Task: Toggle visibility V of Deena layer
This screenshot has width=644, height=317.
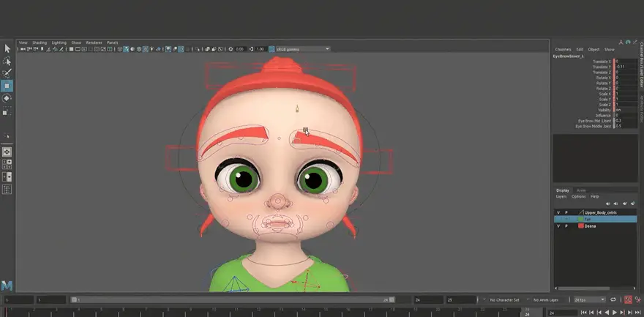Action: [x=558, y=226]
